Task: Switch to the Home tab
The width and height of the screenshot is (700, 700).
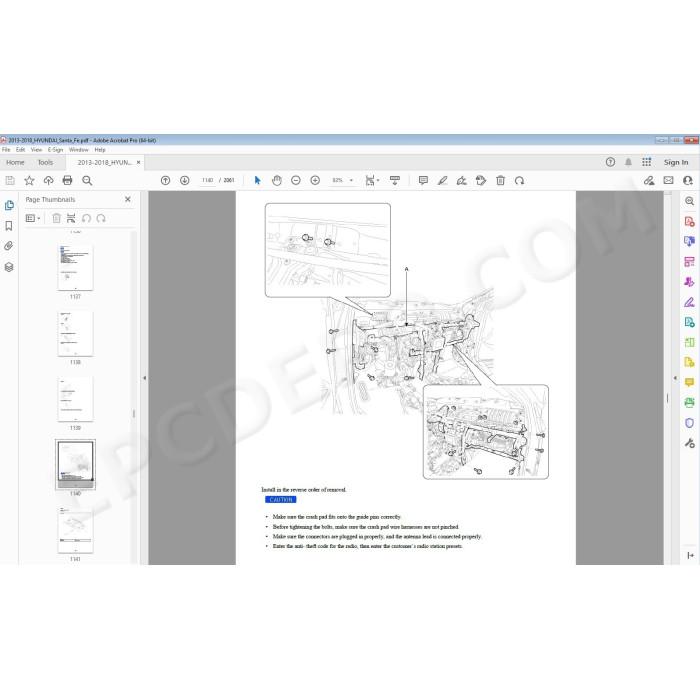Action: [x=15, y=162]
